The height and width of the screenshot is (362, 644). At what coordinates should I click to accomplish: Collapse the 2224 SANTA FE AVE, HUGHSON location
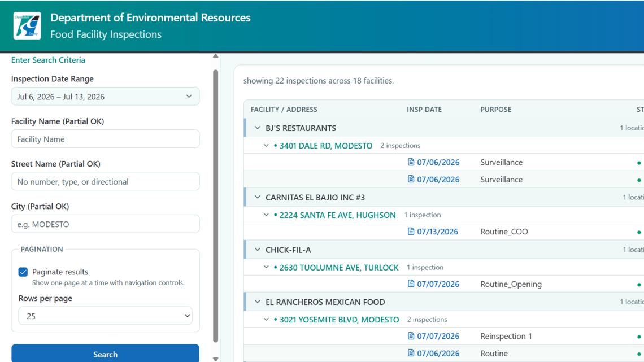pyautogui.click(x=266, y=215)
